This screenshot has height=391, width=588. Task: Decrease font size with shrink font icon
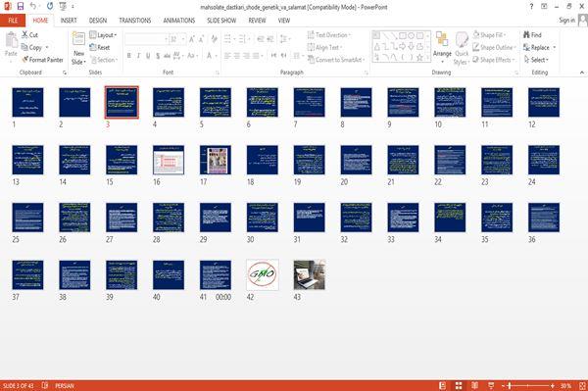[201, 39]
